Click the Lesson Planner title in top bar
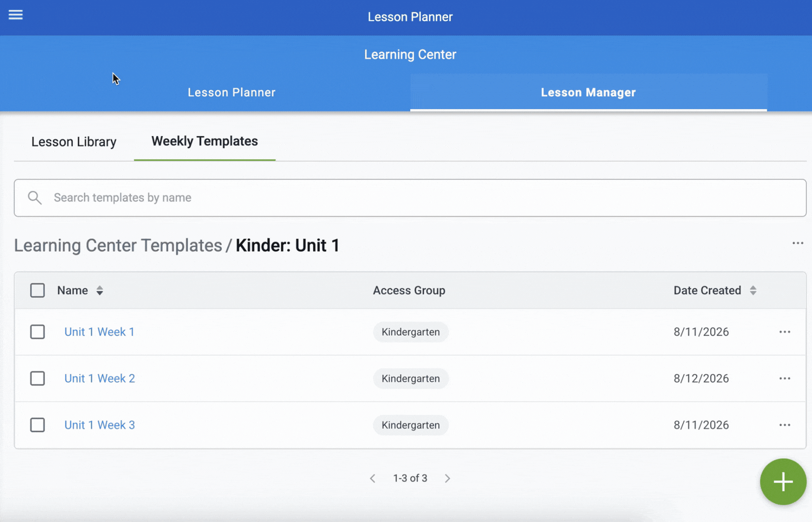The width and height of the screenshot is (812, 522). click(x=410, y=17)
